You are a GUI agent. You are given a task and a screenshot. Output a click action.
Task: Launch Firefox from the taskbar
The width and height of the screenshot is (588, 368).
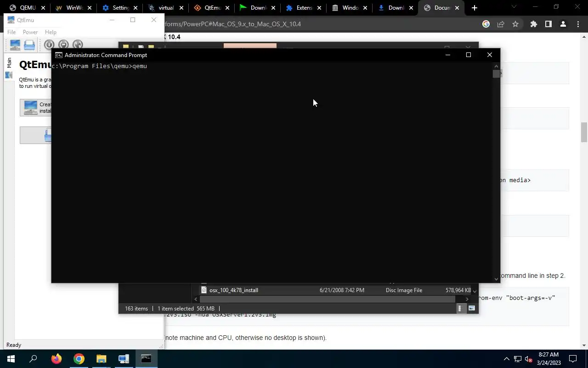(x=57, y=359)
